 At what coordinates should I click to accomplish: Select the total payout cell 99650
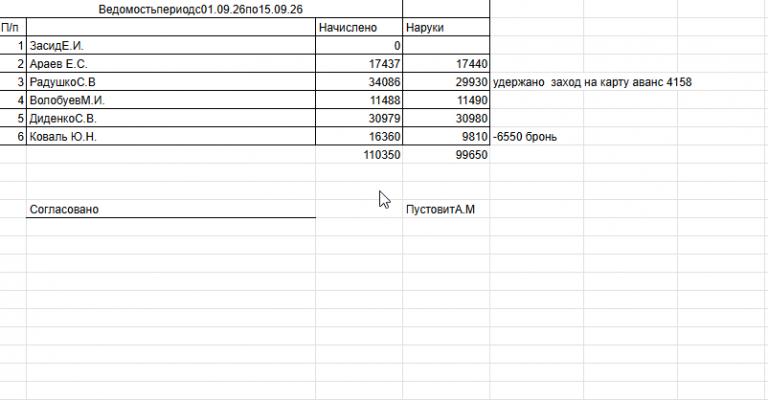446,154
